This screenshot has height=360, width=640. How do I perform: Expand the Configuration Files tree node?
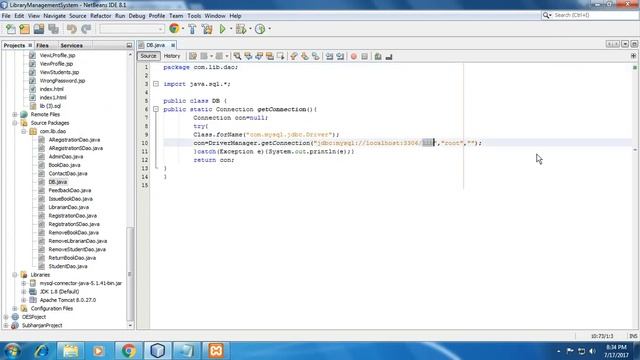tap(15, 309)
